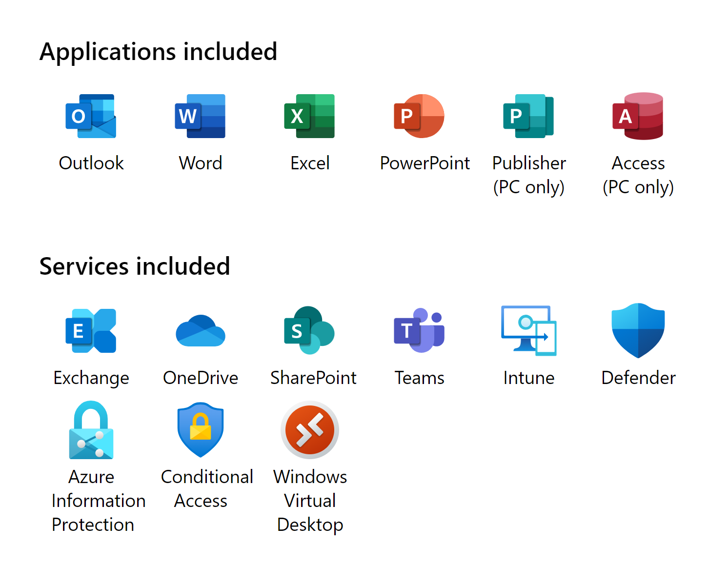728x566 pixels.
Task: Click the SharePoint service icon
Action: tap(309, 330)
